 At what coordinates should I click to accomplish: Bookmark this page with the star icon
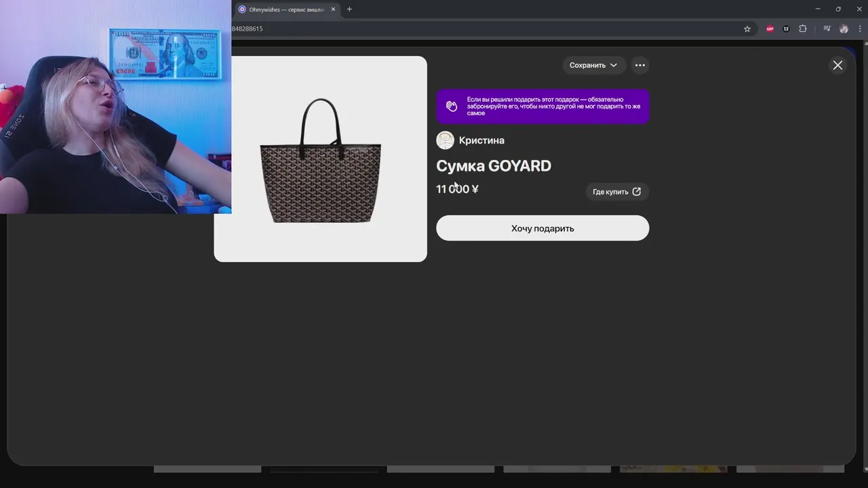pos(747,29)
